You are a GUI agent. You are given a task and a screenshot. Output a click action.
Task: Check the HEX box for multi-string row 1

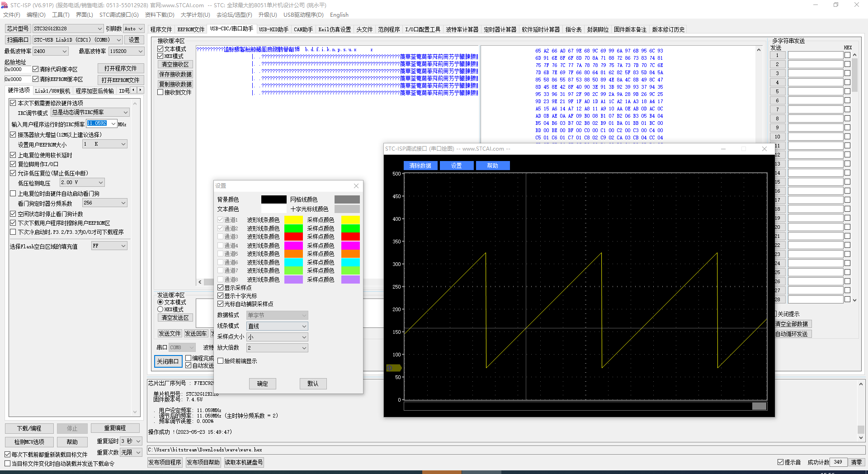tap(847, 55)
